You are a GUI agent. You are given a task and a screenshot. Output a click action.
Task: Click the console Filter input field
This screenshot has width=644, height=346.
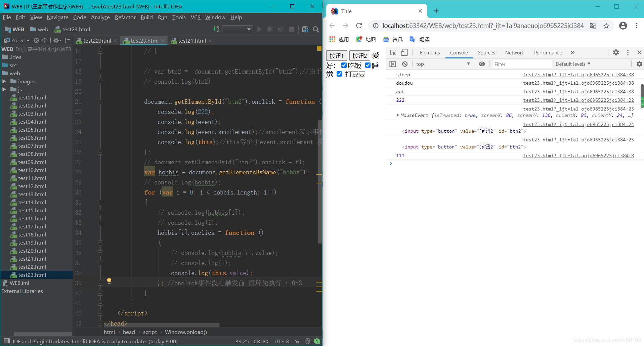point(522,64)
